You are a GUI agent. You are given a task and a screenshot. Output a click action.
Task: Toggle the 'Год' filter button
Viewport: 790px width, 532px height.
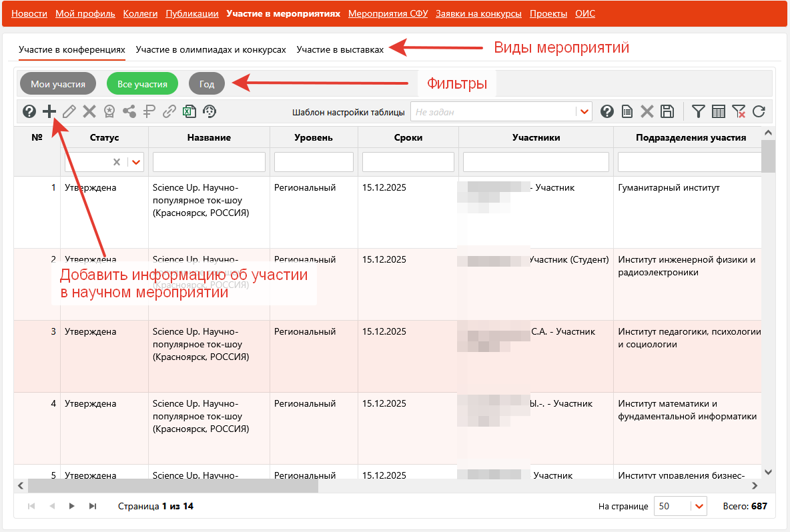pyautogui.click(x=207, y=84)
